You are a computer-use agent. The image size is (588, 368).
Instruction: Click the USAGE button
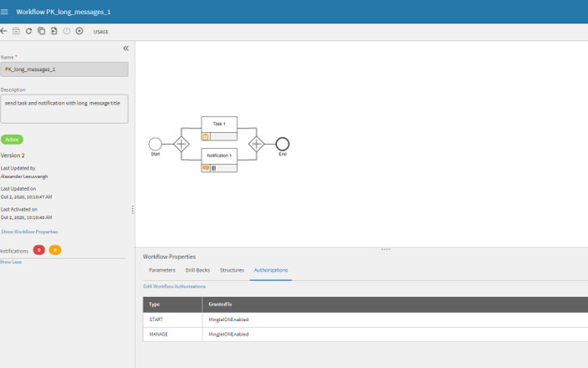pos(100,32)
